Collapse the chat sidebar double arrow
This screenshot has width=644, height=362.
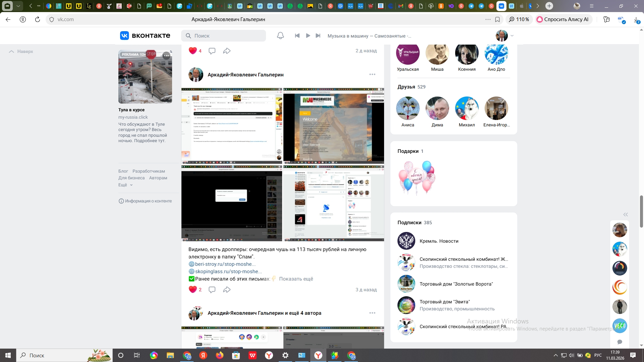point(626,215)
